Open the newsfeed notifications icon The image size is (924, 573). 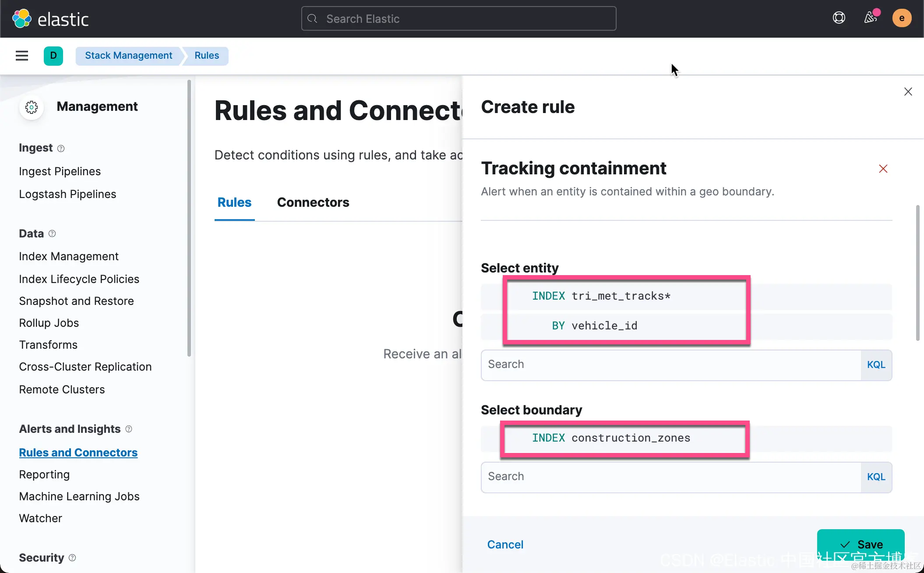click(870, 18)
